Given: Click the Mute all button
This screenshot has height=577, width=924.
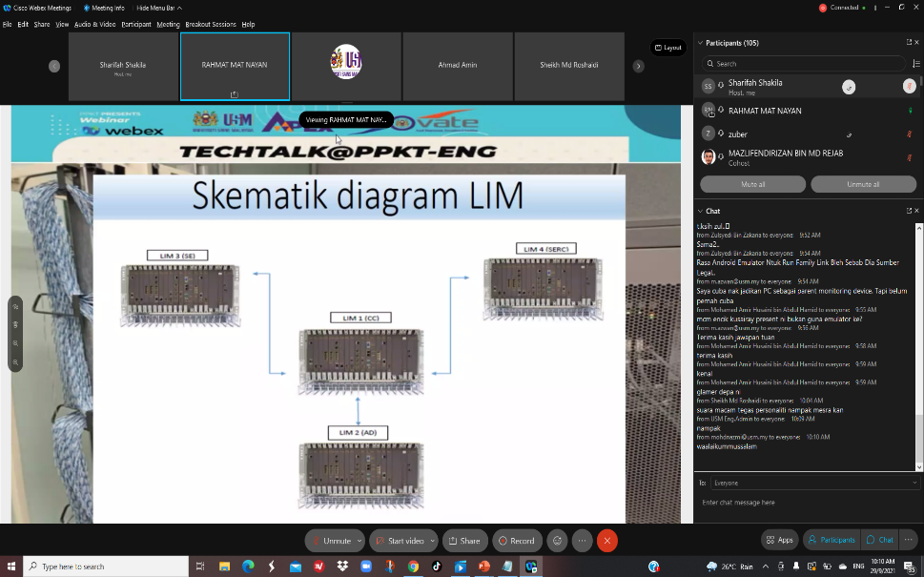Looking at the screenshot, I should pos(752,184).
